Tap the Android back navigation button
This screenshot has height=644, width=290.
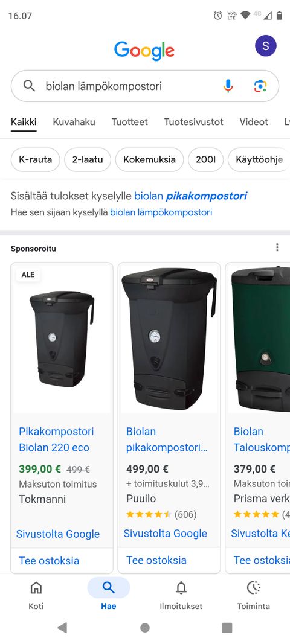coord(62,628)
